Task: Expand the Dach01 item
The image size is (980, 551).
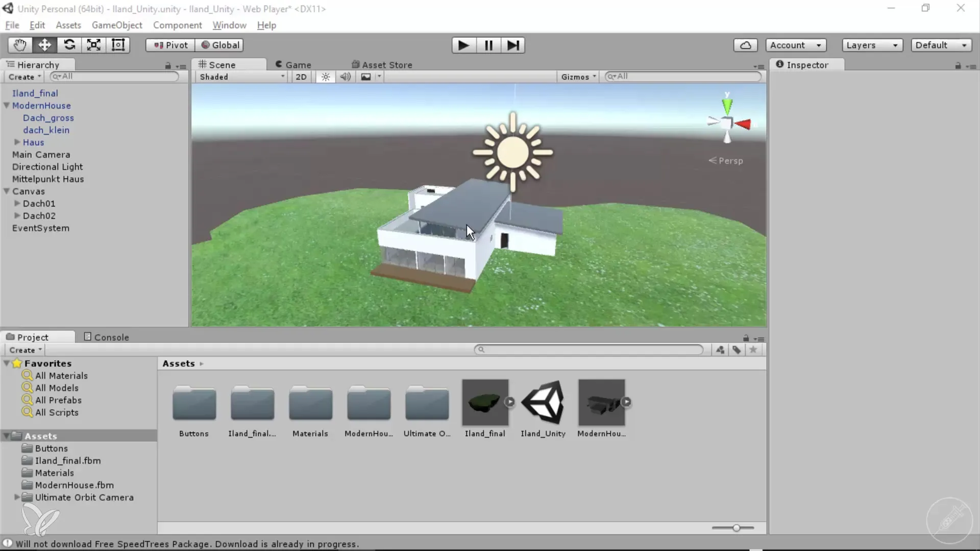Action: (17, 203)
